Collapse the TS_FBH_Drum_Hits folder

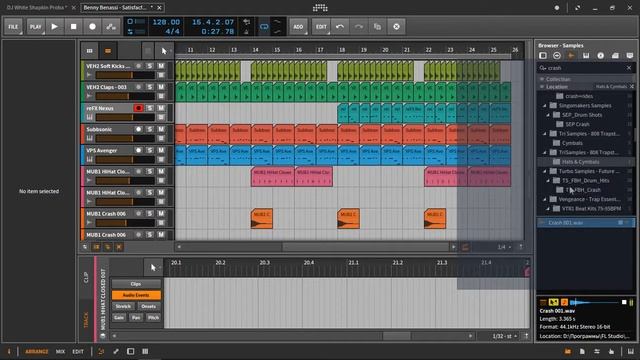(548, 180)
